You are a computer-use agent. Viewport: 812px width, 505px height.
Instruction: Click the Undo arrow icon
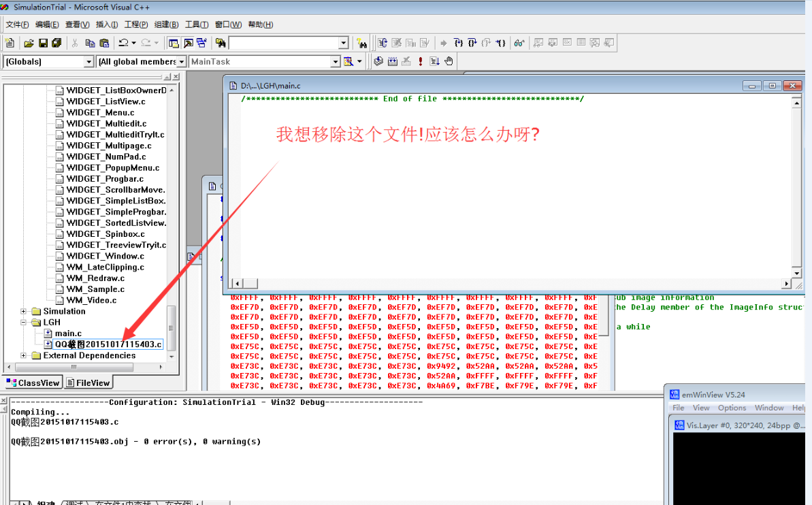point(123,43)
